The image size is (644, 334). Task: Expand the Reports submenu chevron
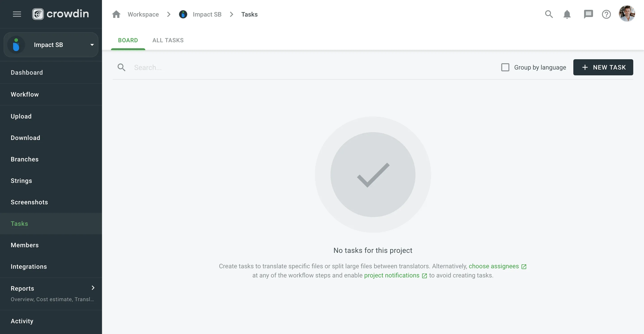93,288
